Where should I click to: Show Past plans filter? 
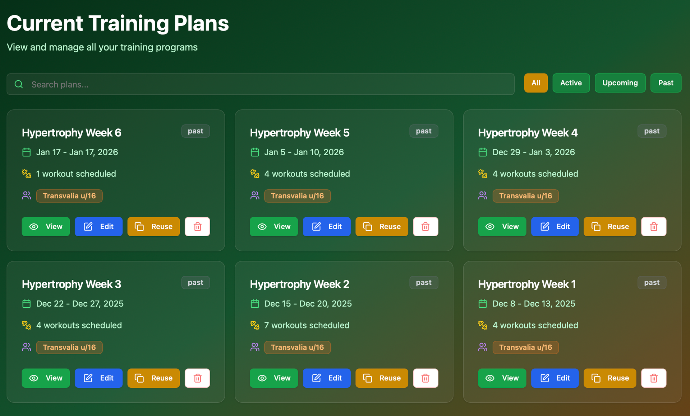[666, 83]
